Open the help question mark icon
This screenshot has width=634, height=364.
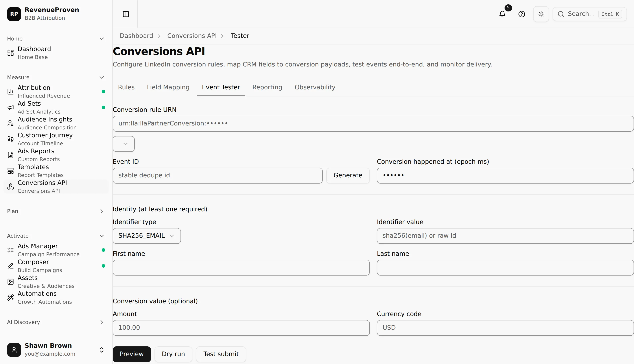pyautogui.click(x=522, y=14)
